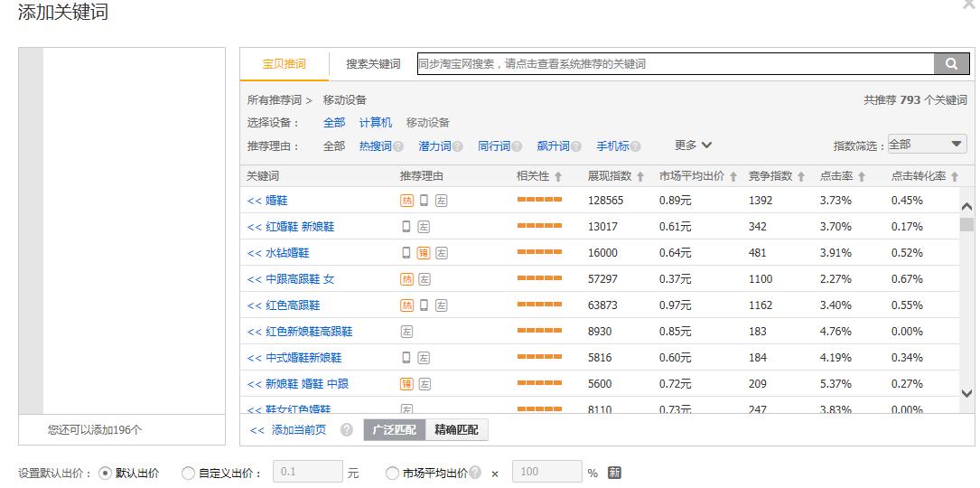Click the 锦 badge in 新娘鞋 婚鞋 中跟 row
980x488 pixels.
point(406,384)
